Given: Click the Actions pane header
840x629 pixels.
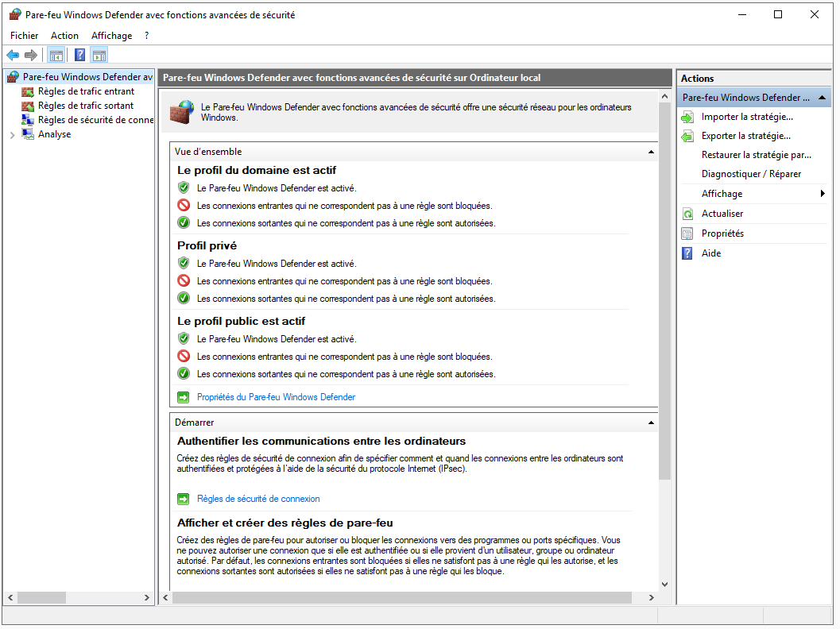Looking at the screenshot, I should click(x=753, y=78).
